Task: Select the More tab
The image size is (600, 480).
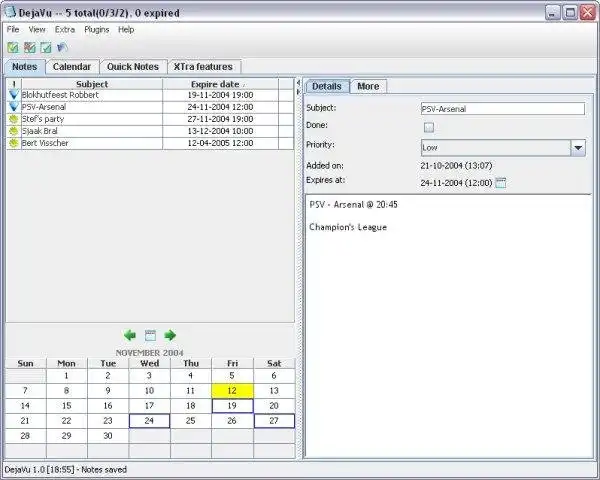Action: pos(368,86)
